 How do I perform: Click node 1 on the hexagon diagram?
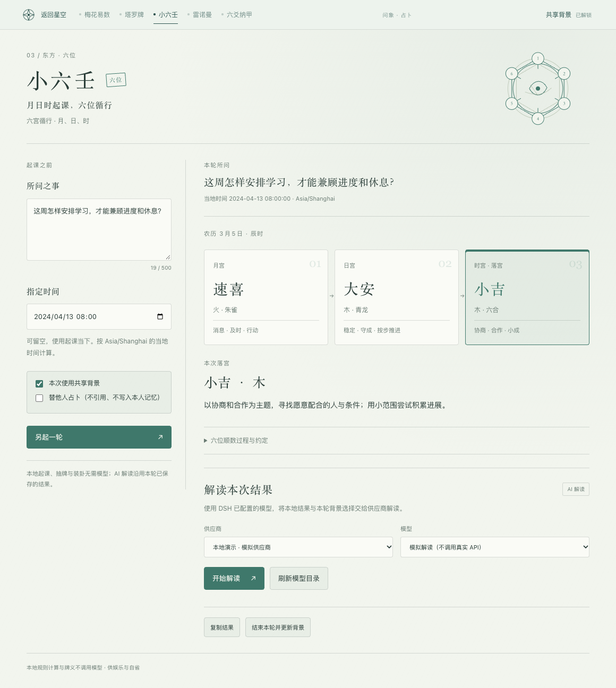538,58
